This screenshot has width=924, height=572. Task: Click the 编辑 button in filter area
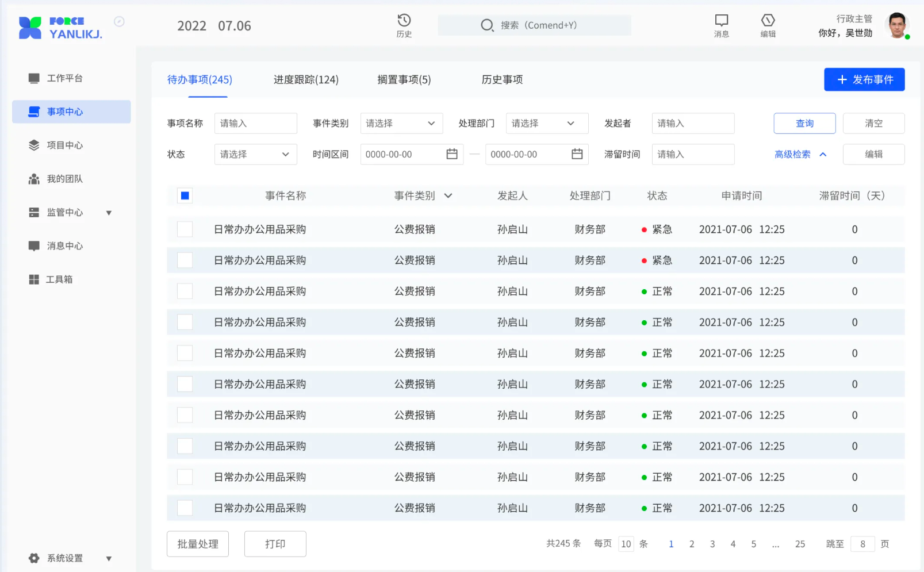(873, 154)
